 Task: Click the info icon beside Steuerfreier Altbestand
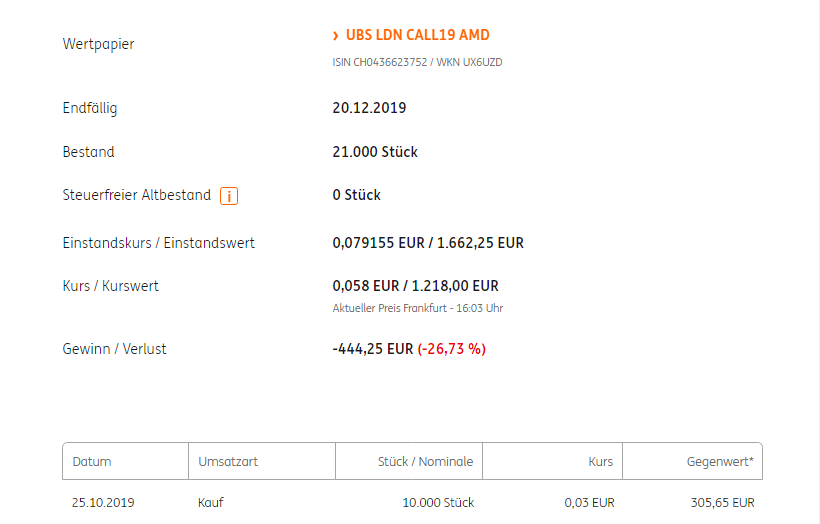(228, 196)
